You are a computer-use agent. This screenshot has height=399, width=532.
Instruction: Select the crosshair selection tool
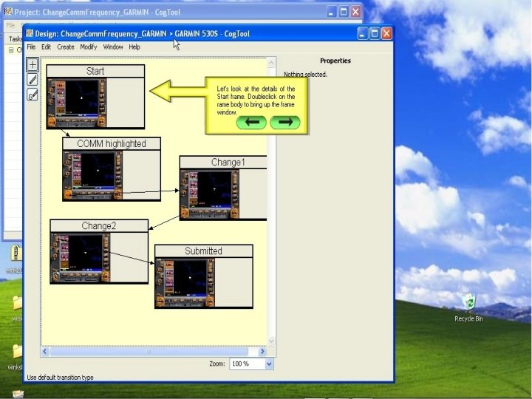click(33, 64)
